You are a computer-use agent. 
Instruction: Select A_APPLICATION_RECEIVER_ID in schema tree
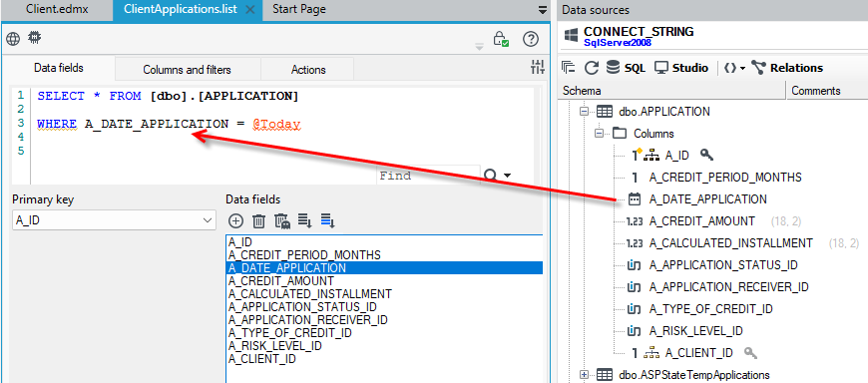click(x=728, y=286)
